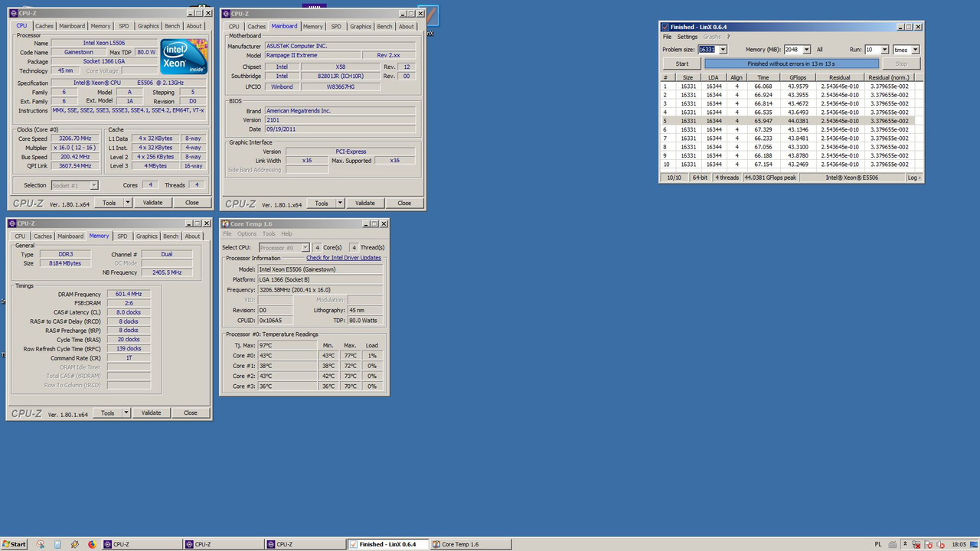
Task: Switch to About tab in CPU-Z Memory window
Action: [193, 236]
